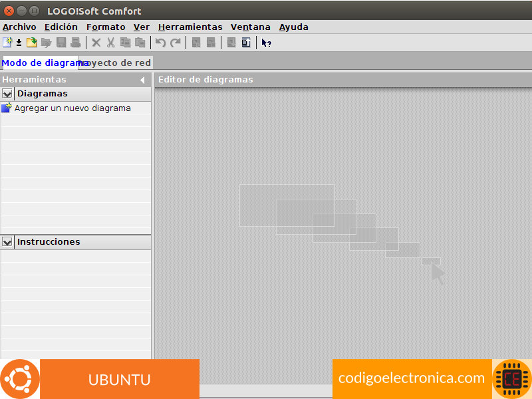Collapse the Diagramas section

pyautogui.click(x=7, y=94)
